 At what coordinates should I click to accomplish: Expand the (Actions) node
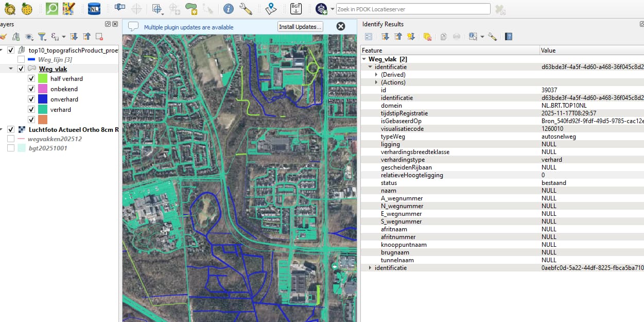pos(376,82)
